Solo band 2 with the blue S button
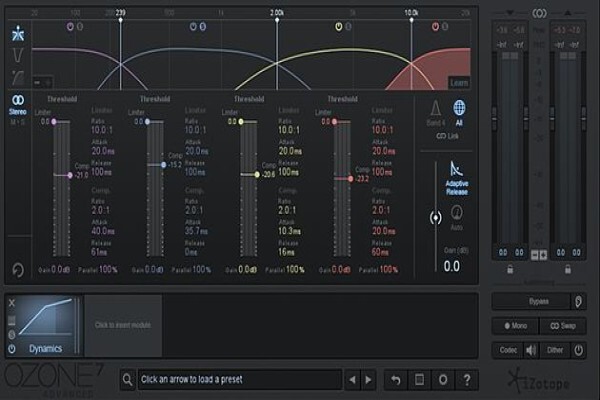Image resolution: width=600 pixels, height=400 pixels. point(203,26)
